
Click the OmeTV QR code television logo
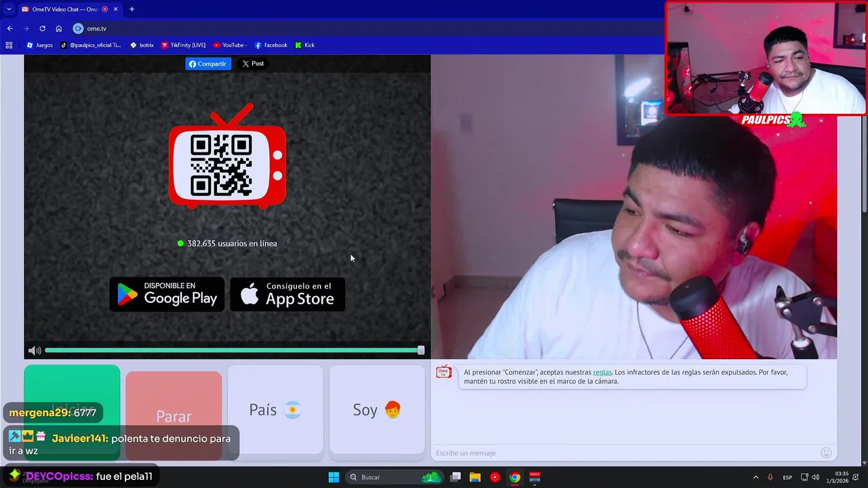(228, 157)
